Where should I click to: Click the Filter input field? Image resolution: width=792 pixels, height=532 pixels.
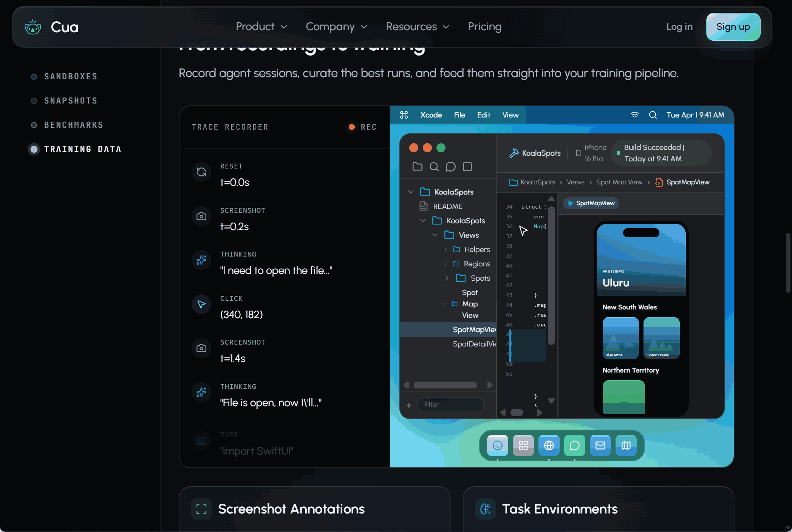point(450,405)
